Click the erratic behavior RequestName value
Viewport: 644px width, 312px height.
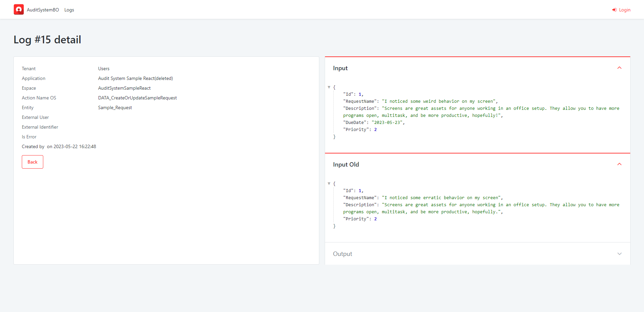[441, 197]
